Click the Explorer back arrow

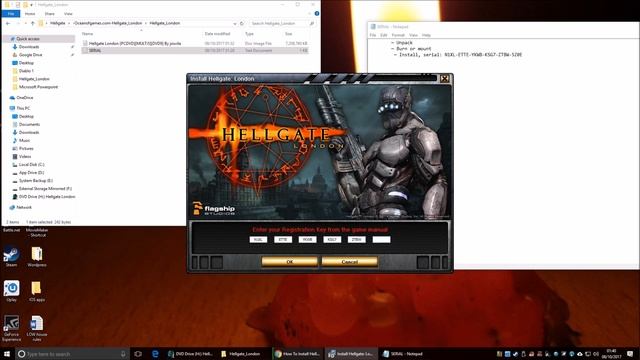pyautogui.click(x=8, y=24)
